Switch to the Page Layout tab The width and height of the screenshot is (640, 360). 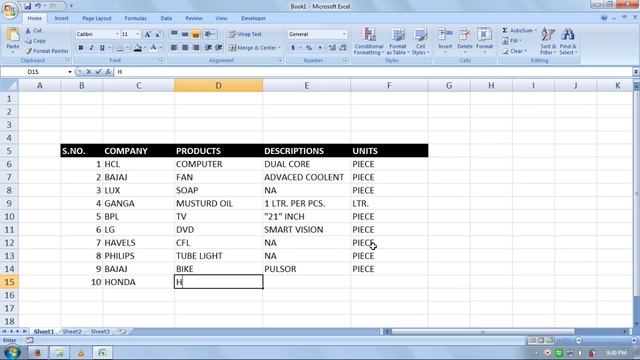click(97, 18)
